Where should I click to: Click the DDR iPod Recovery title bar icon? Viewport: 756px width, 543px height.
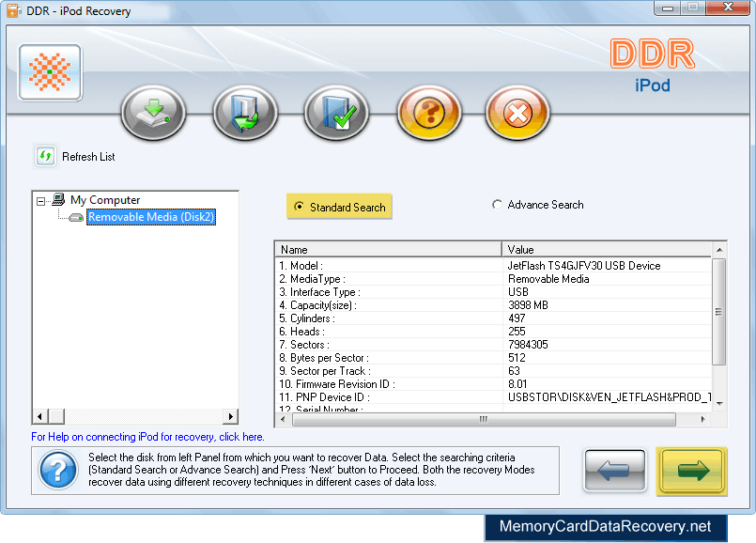pos(13,10)
